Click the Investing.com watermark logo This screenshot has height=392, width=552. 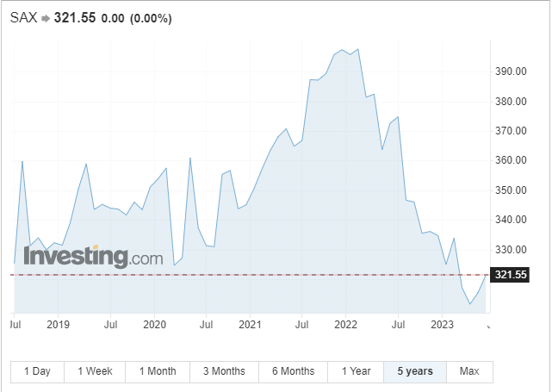[x=93, y=257]
